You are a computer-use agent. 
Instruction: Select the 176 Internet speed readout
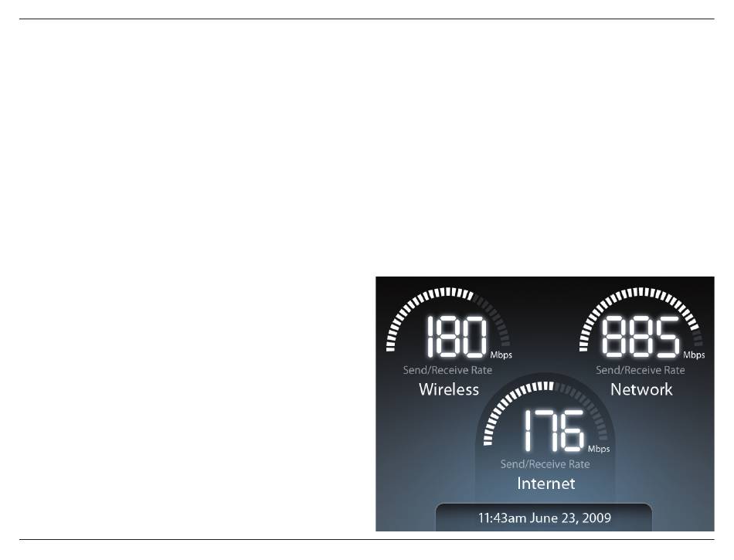[554, 430]
